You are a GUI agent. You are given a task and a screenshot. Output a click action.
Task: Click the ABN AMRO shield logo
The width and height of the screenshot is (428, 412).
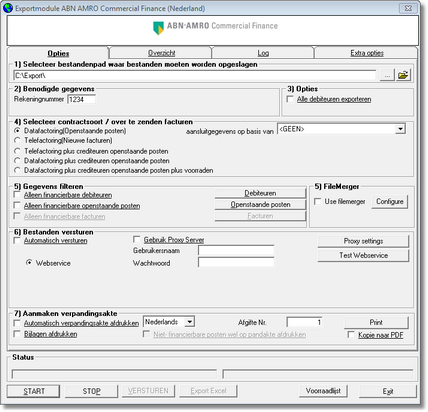(158, 28)
